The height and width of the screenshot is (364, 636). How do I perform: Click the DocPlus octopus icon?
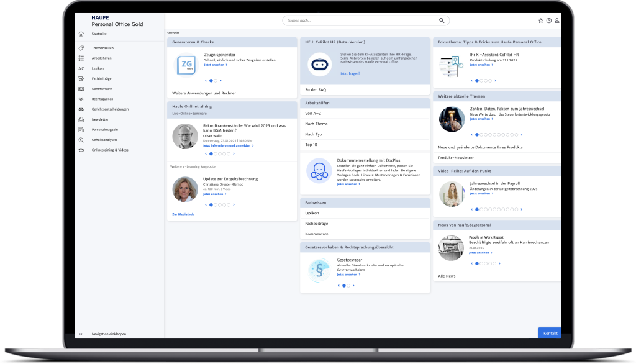click(x=319, y=171)
